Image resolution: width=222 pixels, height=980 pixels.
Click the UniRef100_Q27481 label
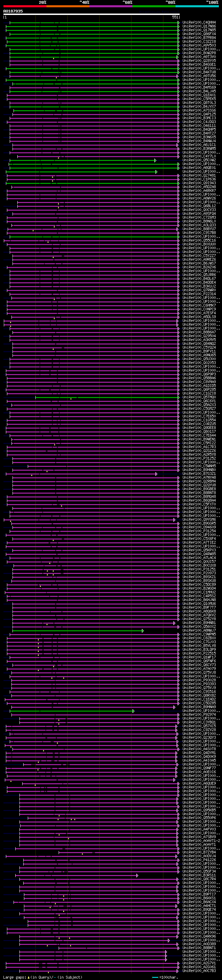point(199,175)
